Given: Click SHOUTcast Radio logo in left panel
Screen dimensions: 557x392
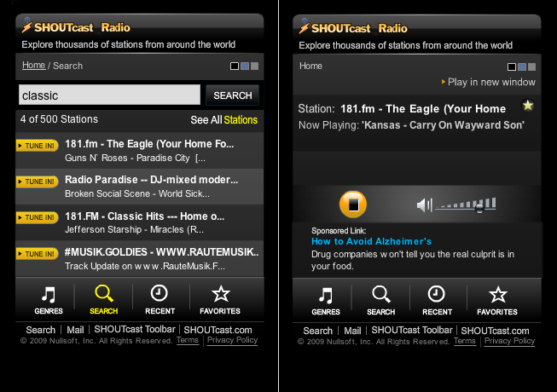Looking at the screenshot, I should click(x=76, y=27).
